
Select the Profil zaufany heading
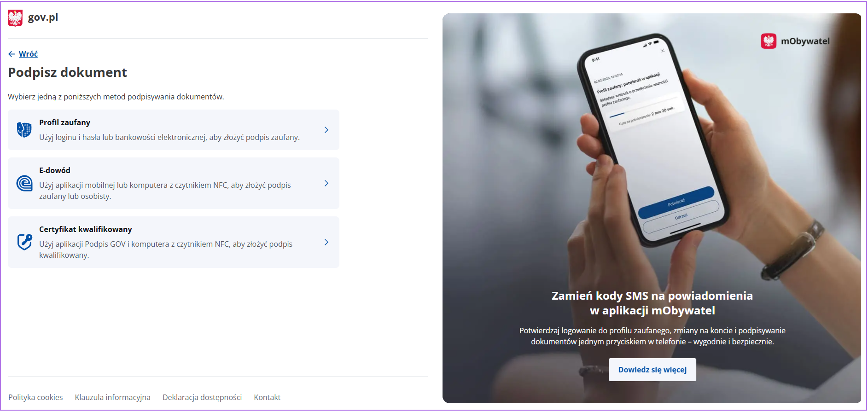click(64, 122)
